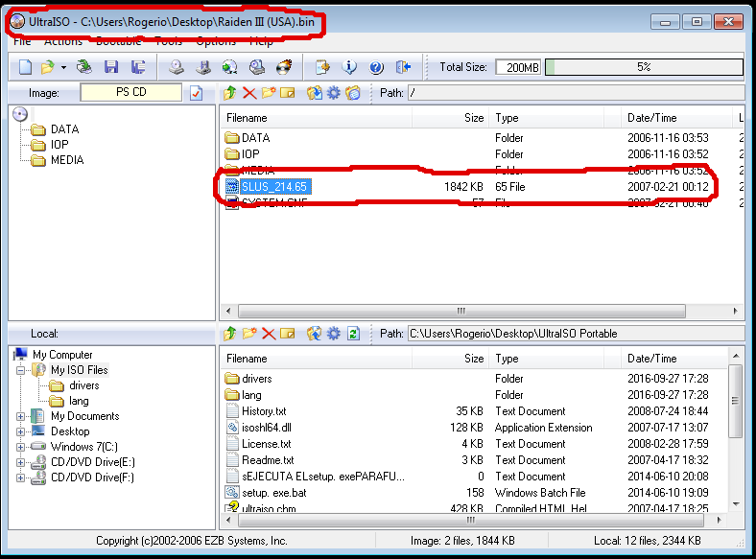Open the Help question mark icon

tap(376, 67)
